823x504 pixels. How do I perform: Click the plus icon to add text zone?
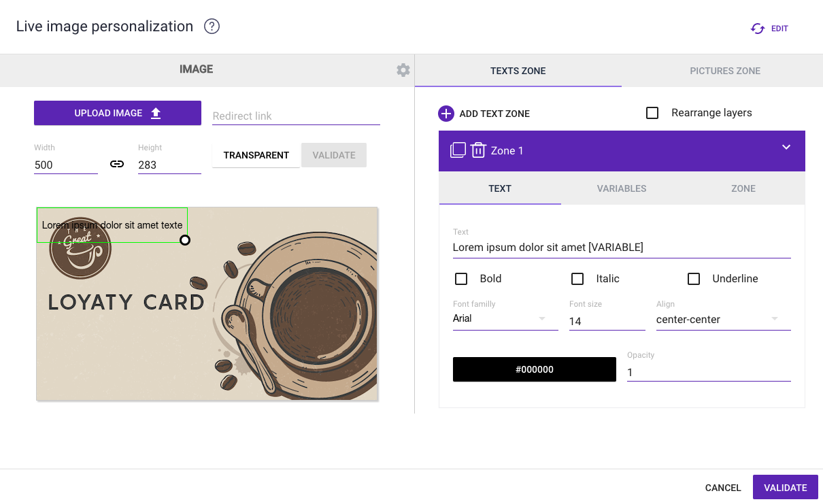click(446, 114)
